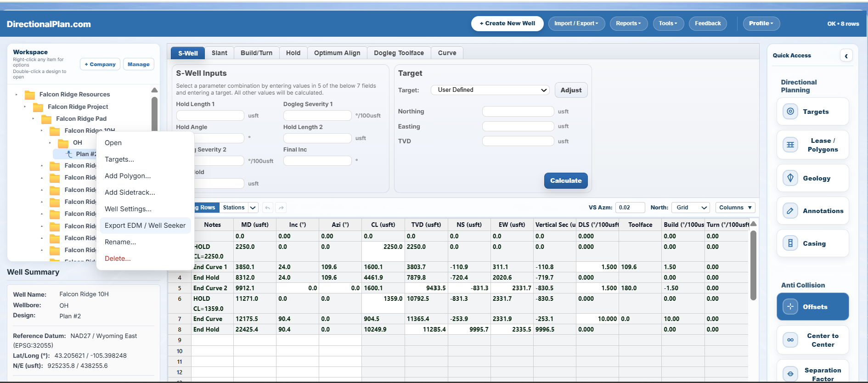This screenshot has width=868, height=383.
Task: Click the Adjust target button
Action: pos(571,90)
